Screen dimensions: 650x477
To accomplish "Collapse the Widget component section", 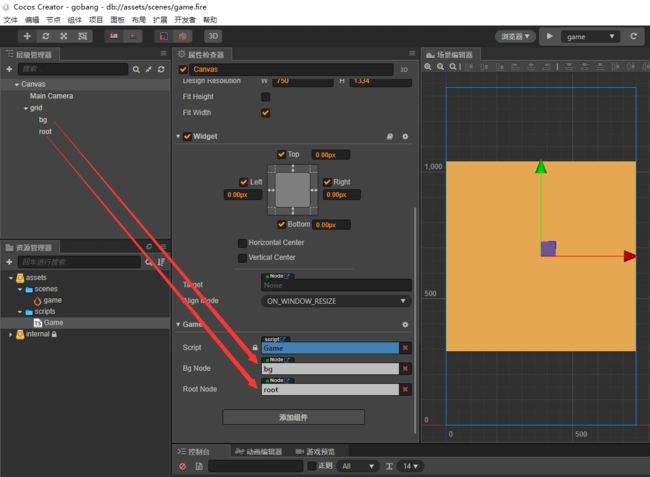I will pos(178,136).
